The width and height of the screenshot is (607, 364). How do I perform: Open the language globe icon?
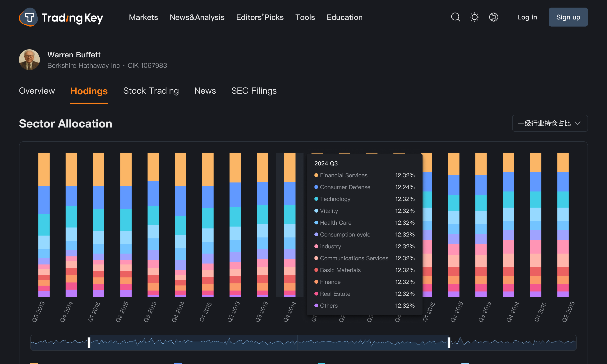[x=493, y=17]
